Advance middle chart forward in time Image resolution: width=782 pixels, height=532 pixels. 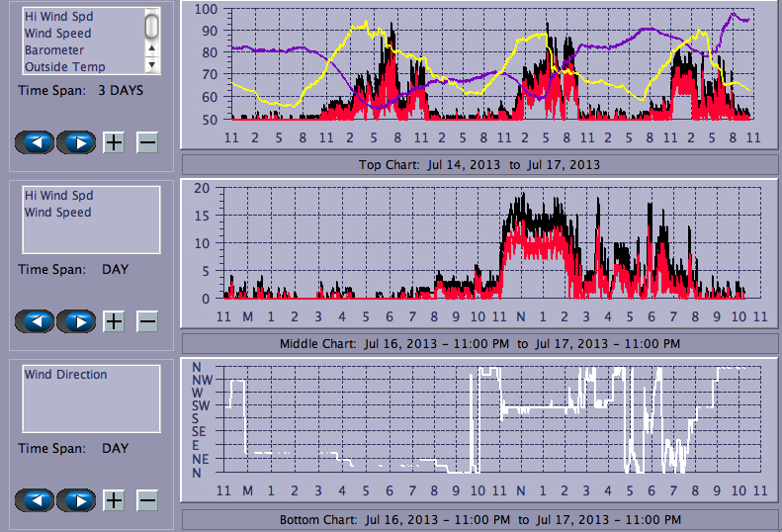pyautogui.click(x=75, y=321)
